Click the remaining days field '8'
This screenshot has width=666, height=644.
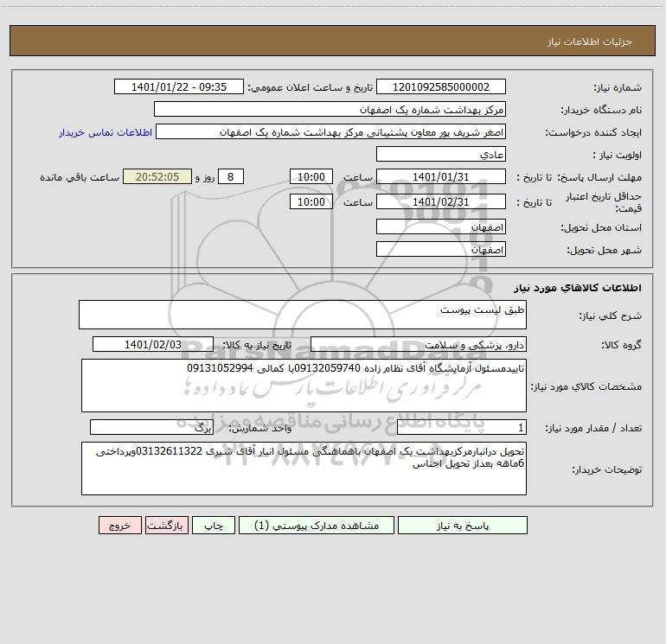coord(231,176)
